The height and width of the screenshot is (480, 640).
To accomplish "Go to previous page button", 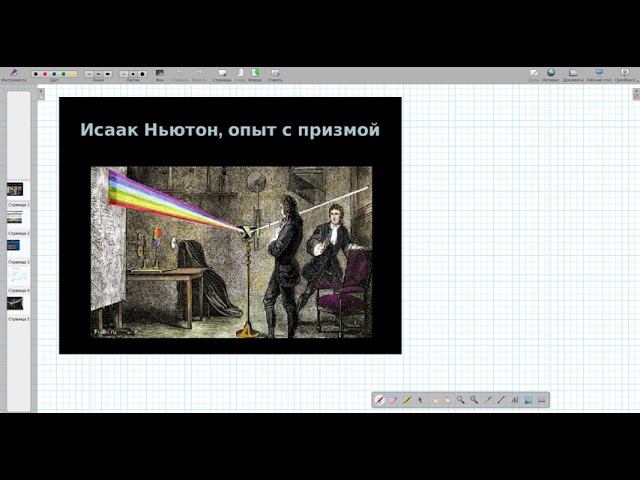I will 240,75.
